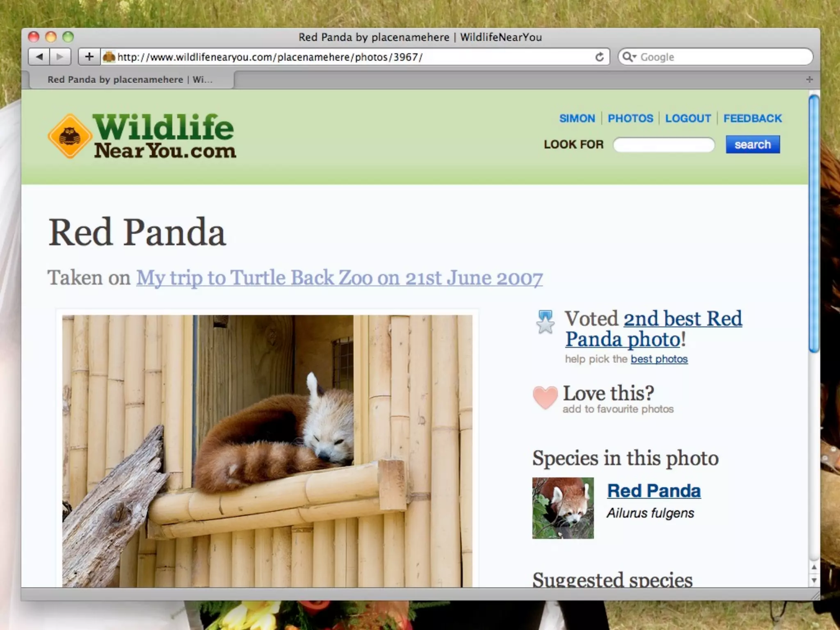The image size is (840, 630).
Task: Click the best photos link
Action: point(659,359)
